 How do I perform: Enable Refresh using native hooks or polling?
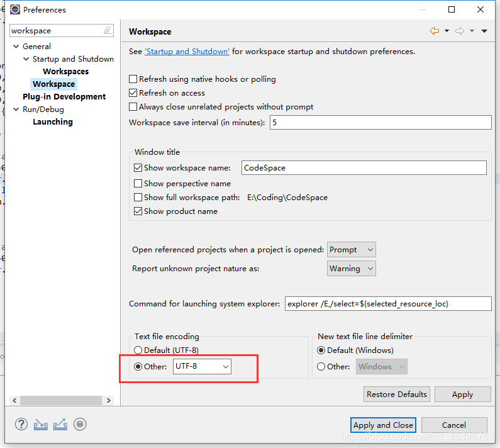pyautogui.click(x=133, y=79)
